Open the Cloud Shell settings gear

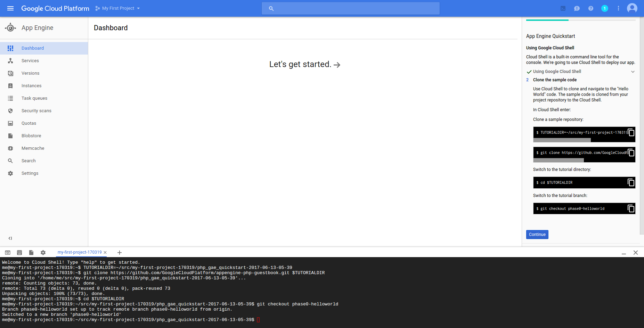tap(43, 253)
